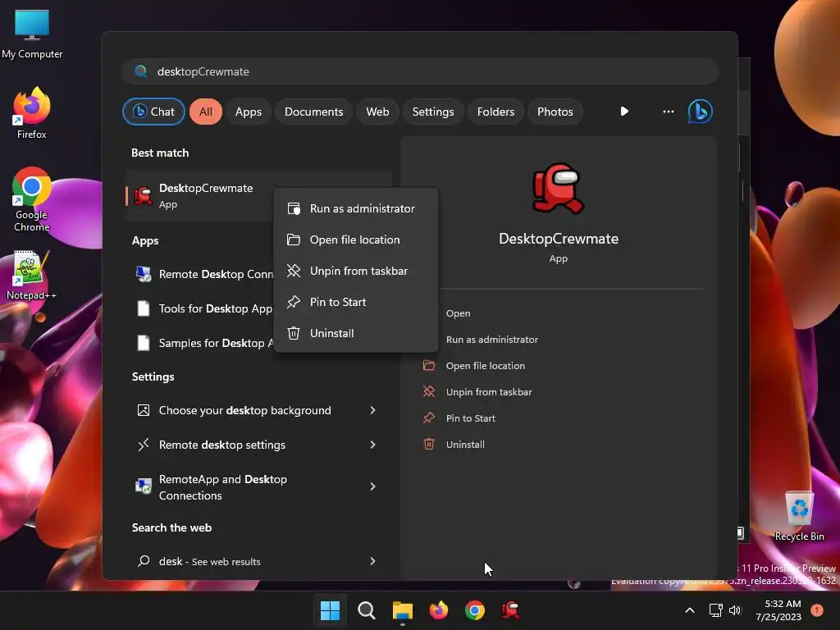
Task: Open My Computer desktop icon
Action: (32, 34)
